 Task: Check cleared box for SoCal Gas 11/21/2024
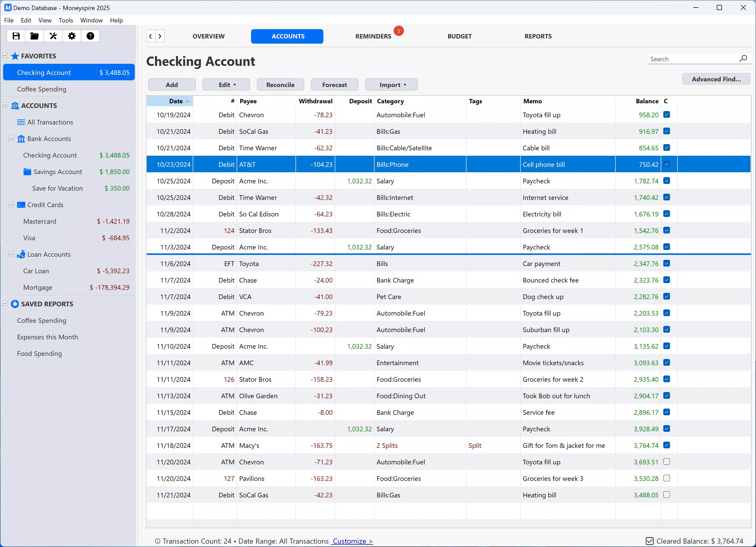667,495
